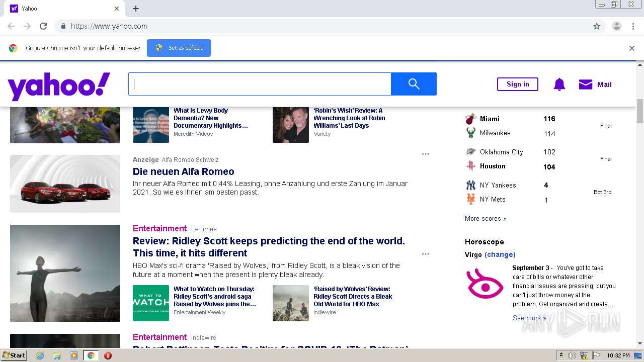Open Ridley Scott review headline
644x362 pixels.
click(x=269, y=247)
